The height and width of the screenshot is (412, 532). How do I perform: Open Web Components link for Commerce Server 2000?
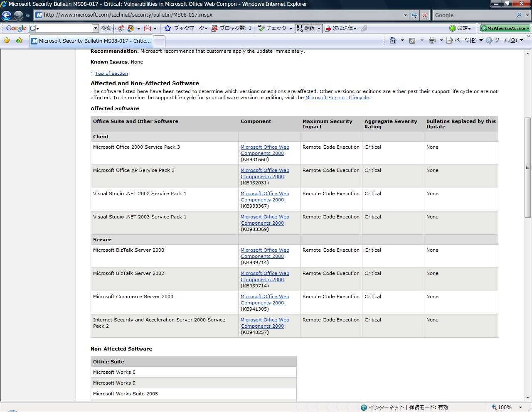point(265,300)
